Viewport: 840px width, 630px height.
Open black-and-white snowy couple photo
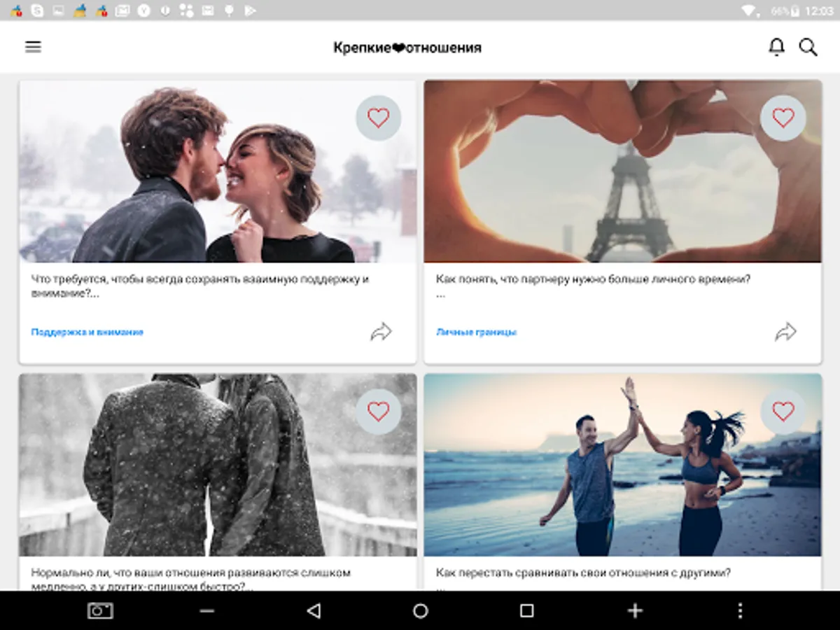(218, 465)
